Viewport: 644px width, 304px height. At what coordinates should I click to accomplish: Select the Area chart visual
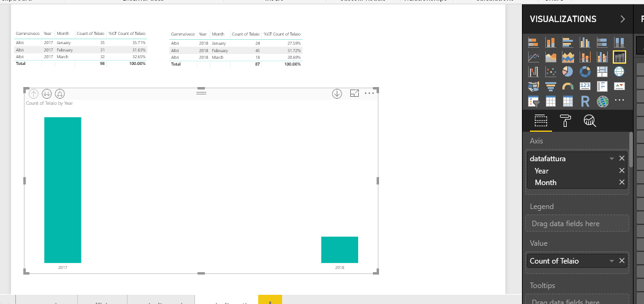[550, 57]
